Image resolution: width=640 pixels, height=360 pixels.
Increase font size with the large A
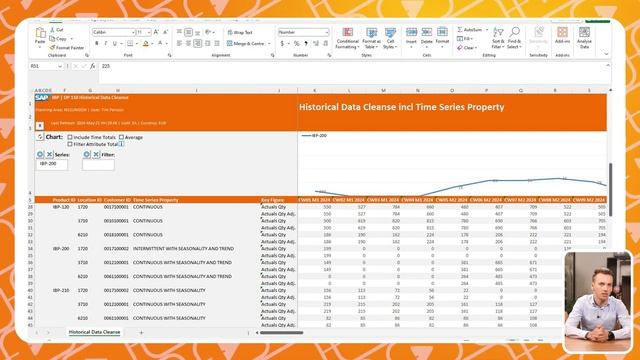click(x=156, y=32)
